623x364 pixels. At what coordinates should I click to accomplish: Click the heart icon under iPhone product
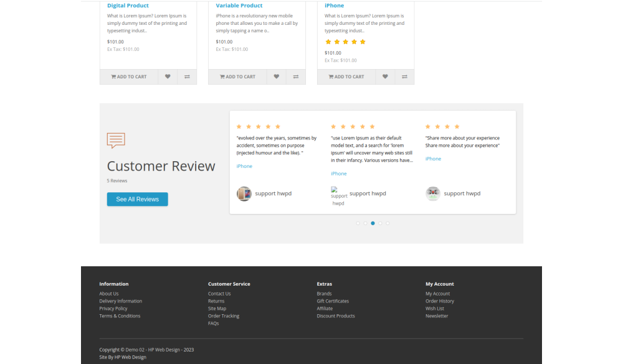coord(385,77)
